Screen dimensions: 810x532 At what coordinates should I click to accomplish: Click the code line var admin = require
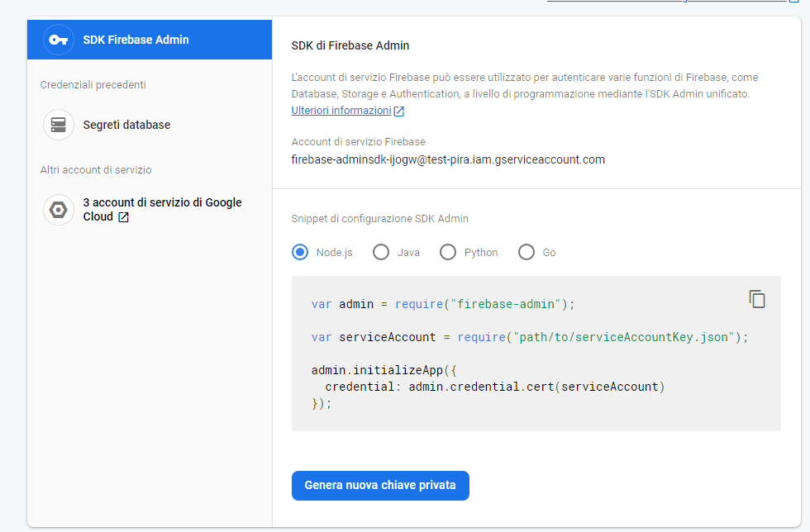click(443, 304)
